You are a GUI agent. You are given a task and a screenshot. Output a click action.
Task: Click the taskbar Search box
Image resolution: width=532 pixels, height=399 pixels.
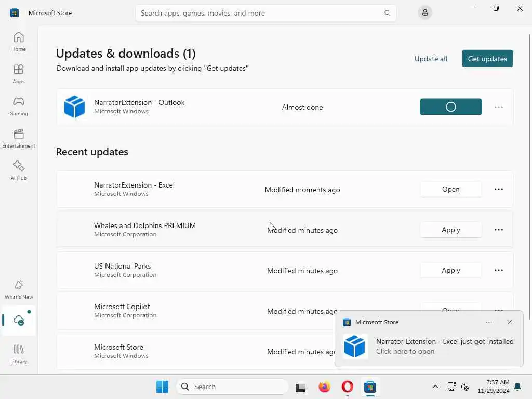232,387
